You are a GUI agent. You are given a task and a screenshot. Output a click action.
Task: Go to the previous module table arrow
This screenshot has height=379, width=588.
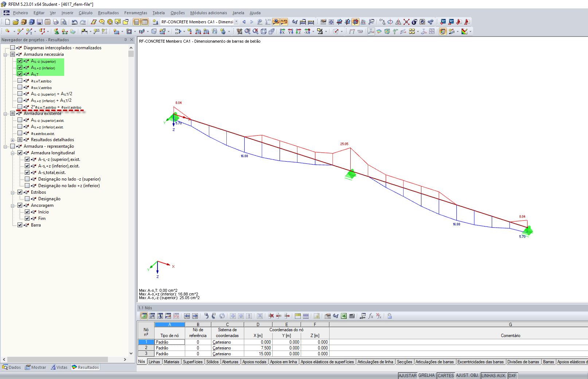coord(244,22)
